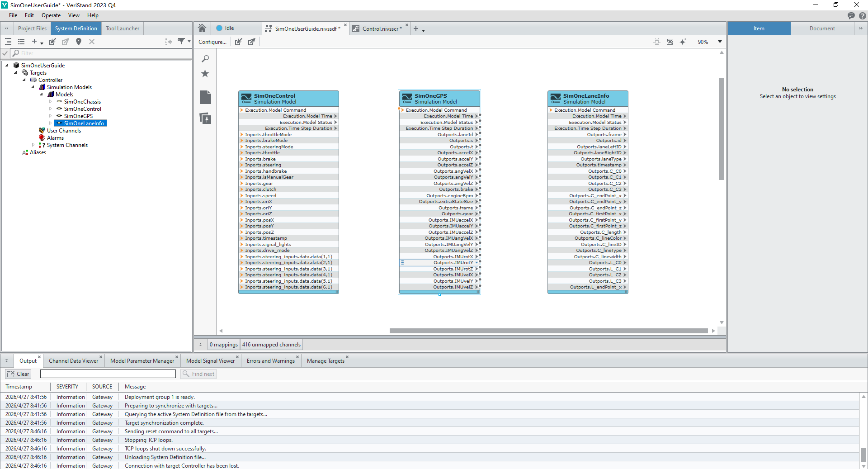This screenshot has width=868, height=469.
Task: Click the Configure... button
Action: pos(212,42)
